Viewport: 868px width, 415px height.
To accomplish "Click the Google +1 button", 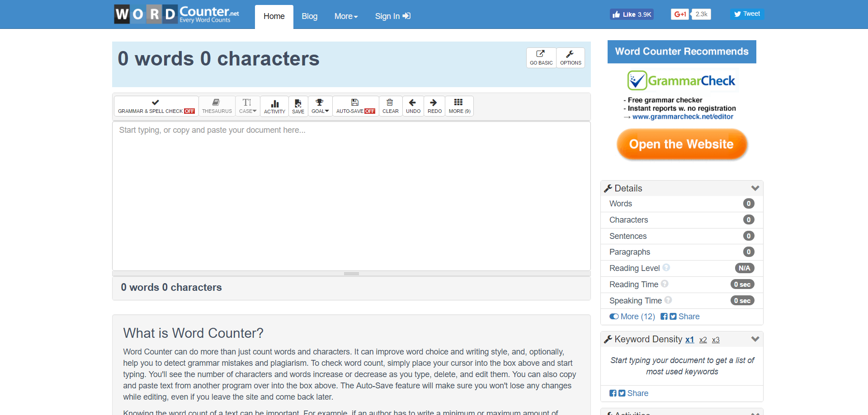I will (680, 14).
